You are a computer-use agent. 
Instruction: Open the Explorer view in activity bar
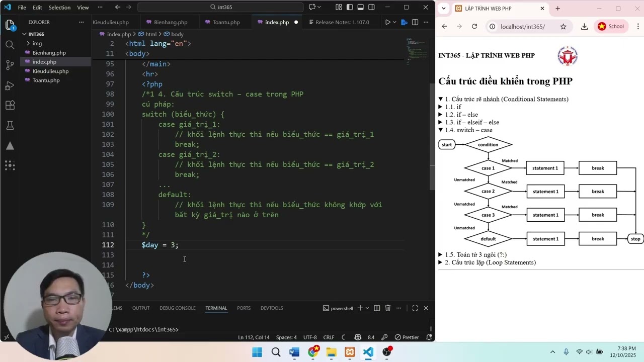10,25
